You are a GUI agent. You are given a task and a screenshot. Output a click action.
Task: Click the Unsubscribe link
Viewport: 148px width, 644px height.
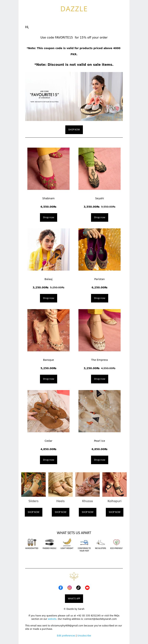coord(84,635)
